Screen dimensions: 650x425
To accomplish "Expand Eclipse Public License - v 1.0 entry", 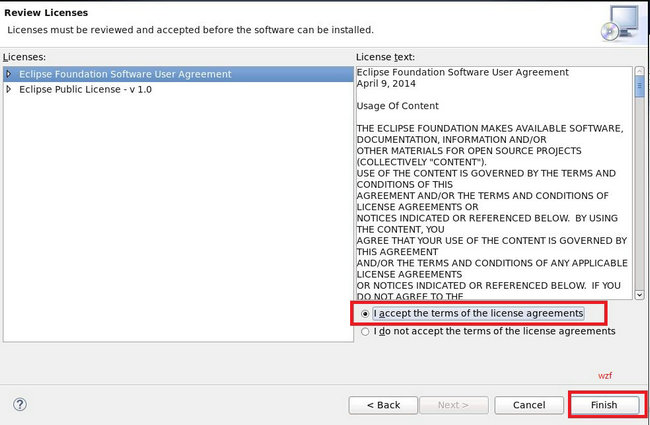I will coord(9,89).
